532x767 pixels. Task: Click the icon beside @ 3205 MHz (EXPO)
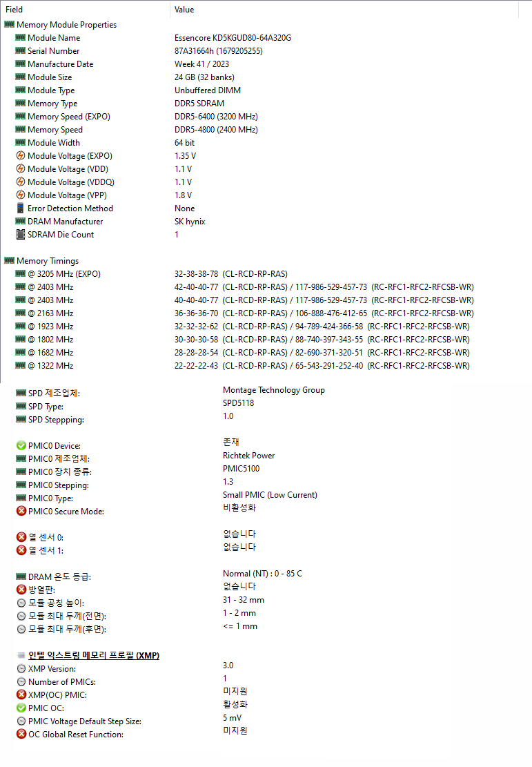[x=21, y=274]
